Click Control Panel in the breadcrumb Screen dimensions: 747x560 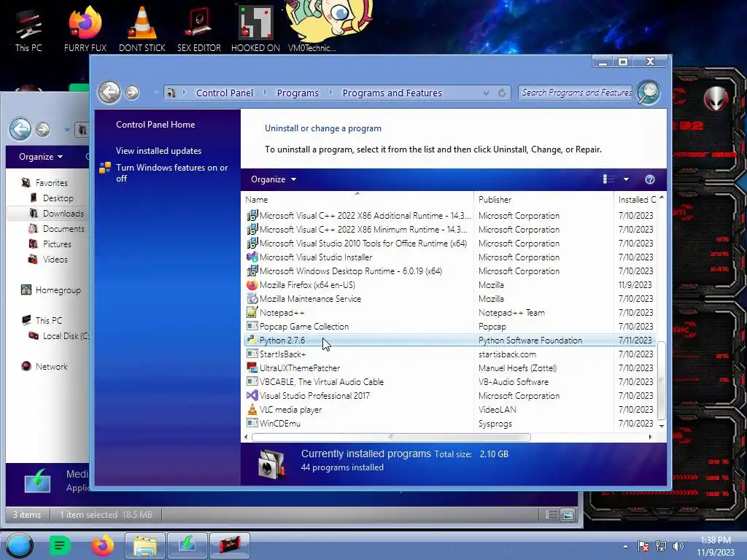coord(225,93)
